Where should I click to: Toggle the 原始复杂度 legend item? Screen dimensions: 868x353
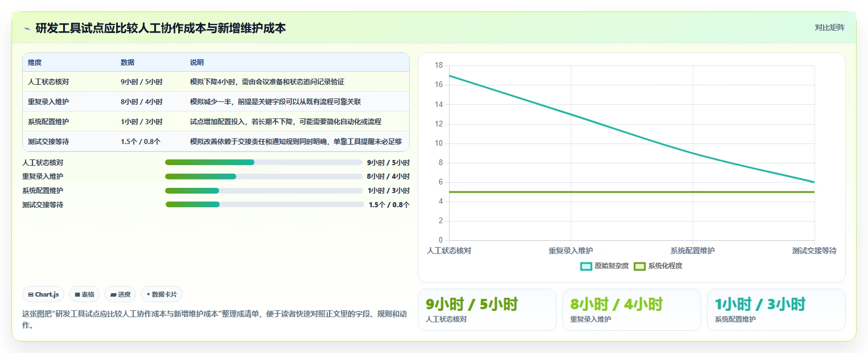604,266
